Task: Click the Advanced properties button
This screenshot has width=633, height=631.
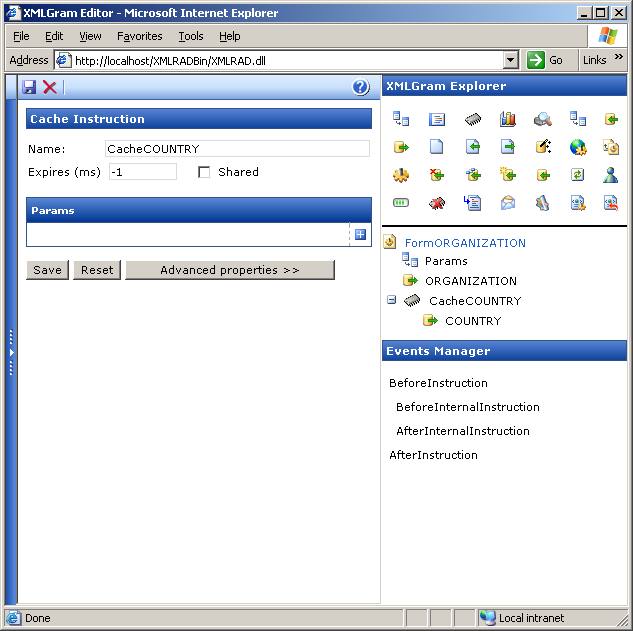Action: point(229,270)
